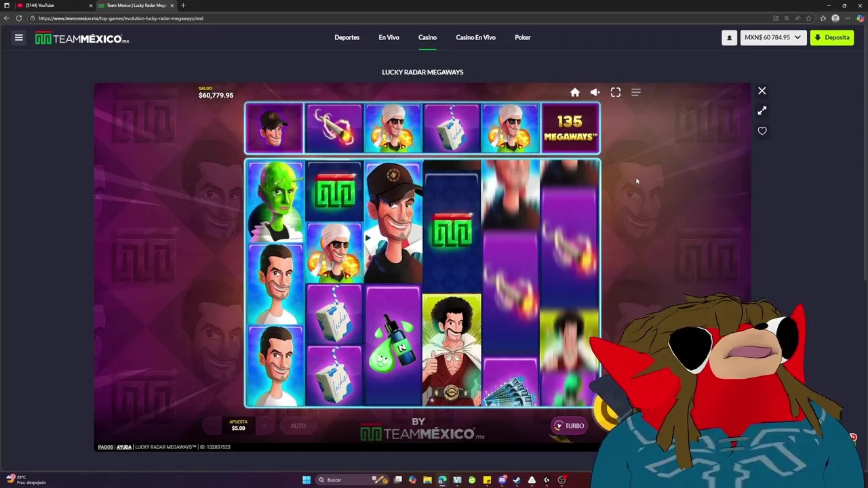Image resolution: width=868 pixels, height=488 pixels.
Task: Open the OBS Studio taskbar icon
Action: click(561, 480)
